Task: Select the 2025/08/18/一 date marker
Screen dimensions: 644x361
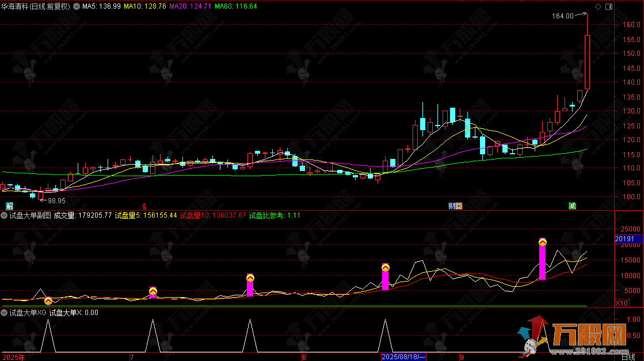Action: tap(404, 357)
